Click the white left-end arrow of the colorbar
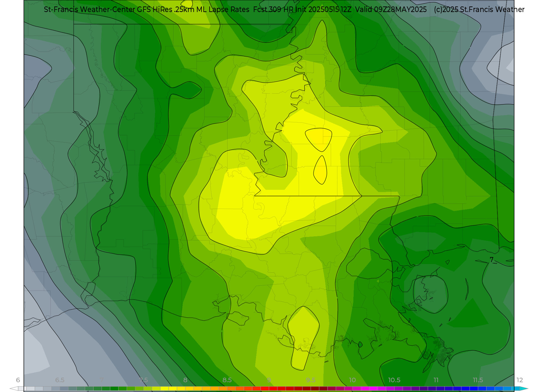The width and height of the screenshot is (538, 392). 14,389
